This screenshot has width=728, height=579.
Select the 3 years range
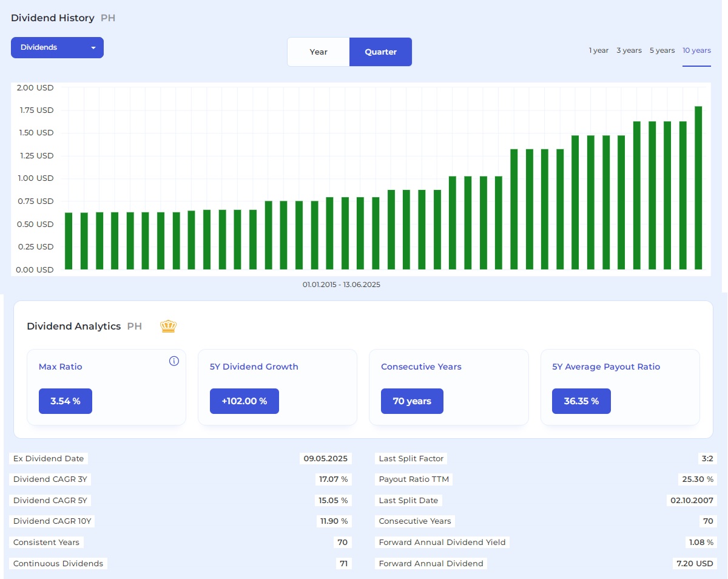coord(629,50)
